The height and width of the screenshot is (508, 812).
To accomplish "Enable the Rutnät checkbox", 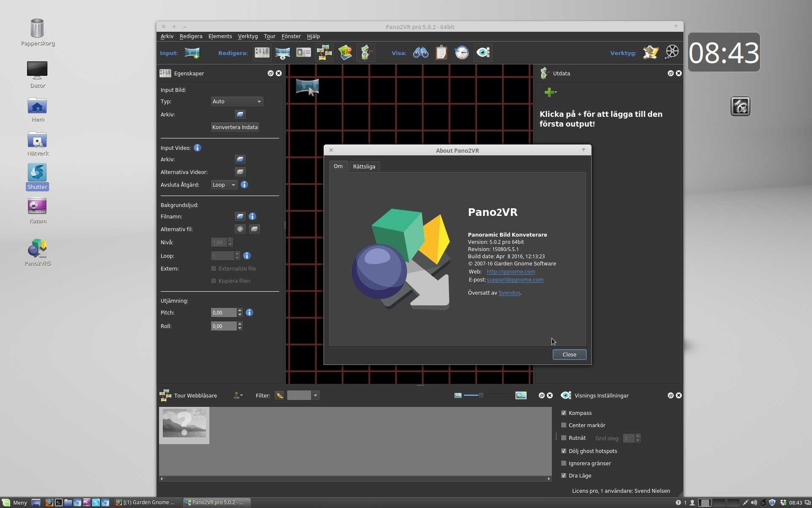I will coord(564,438).
